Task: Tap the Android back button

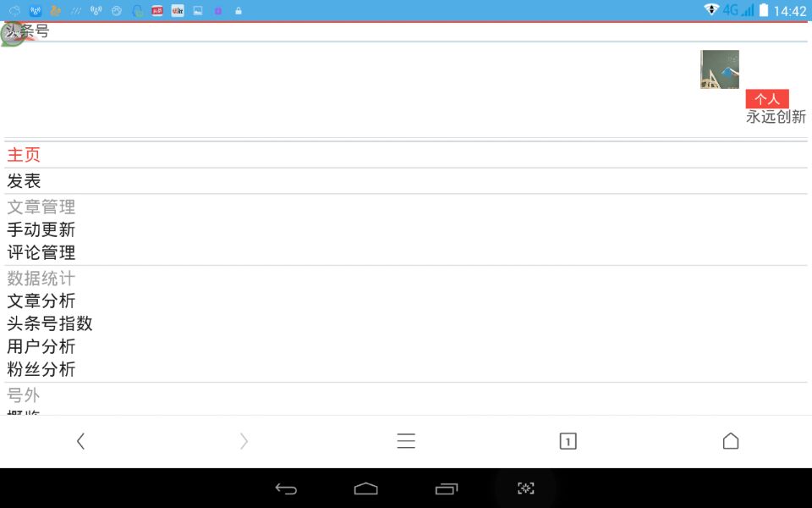Action: [x=286, y=489]
